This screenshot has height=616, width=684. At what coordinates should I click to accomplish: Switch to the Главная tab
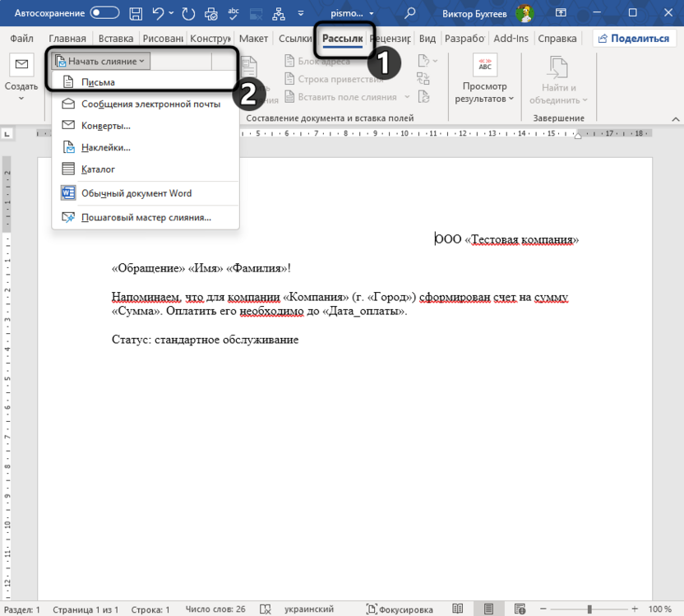[67, 39]
